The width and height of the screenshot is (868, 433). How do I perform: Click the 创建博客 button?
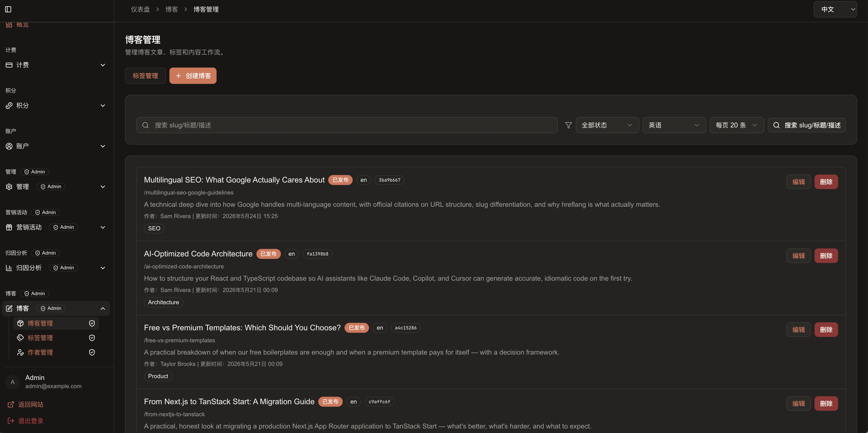tap(193, 76)
